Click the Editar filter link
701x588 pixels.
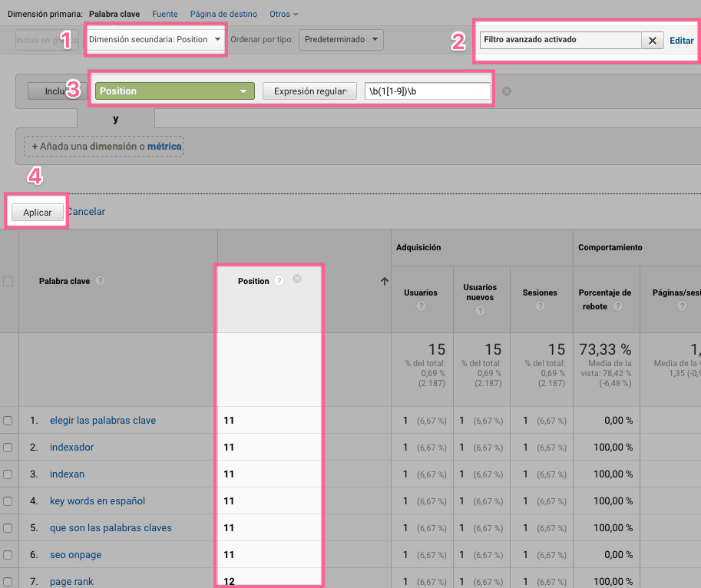click(681, 41)
